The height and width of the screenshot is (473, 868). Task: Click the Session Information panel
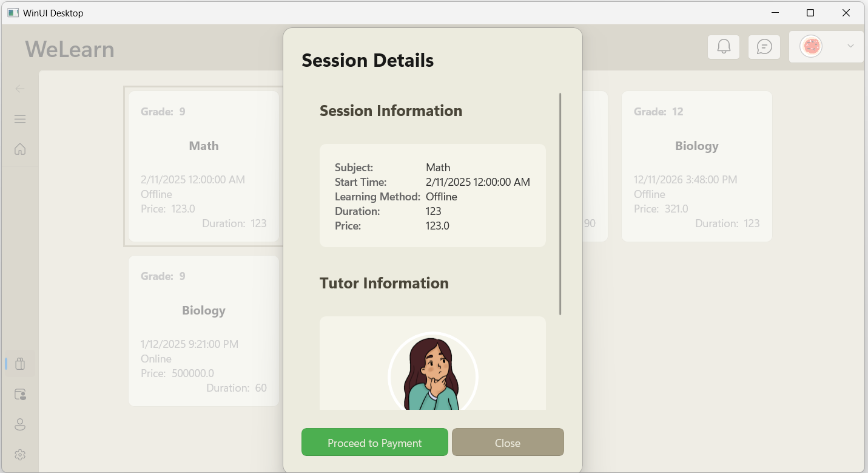pos(432,196)
